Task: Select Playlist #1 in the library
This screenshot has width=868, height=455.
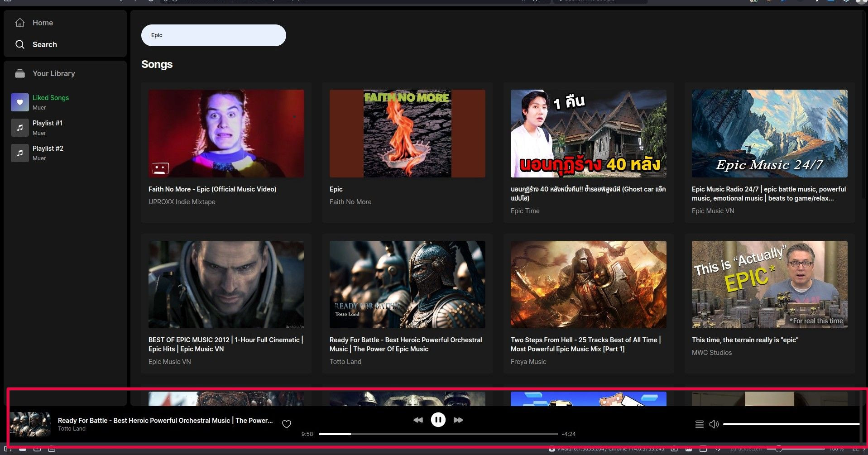Action: tap(47, 123)
